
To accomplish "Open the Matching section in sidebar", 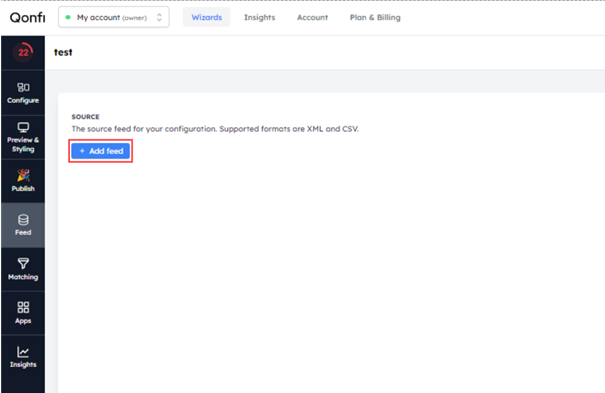I will click(x=23, y=269).
